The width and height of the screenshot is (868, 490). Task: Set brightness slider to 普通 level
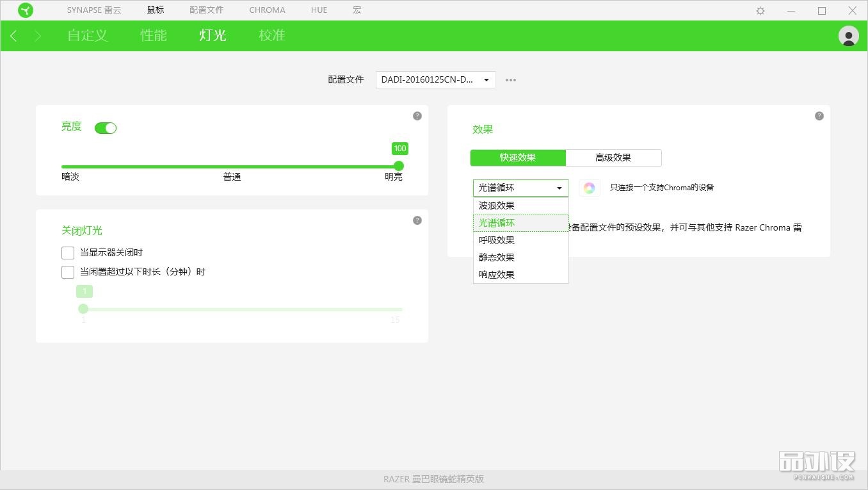click(232, 166)
